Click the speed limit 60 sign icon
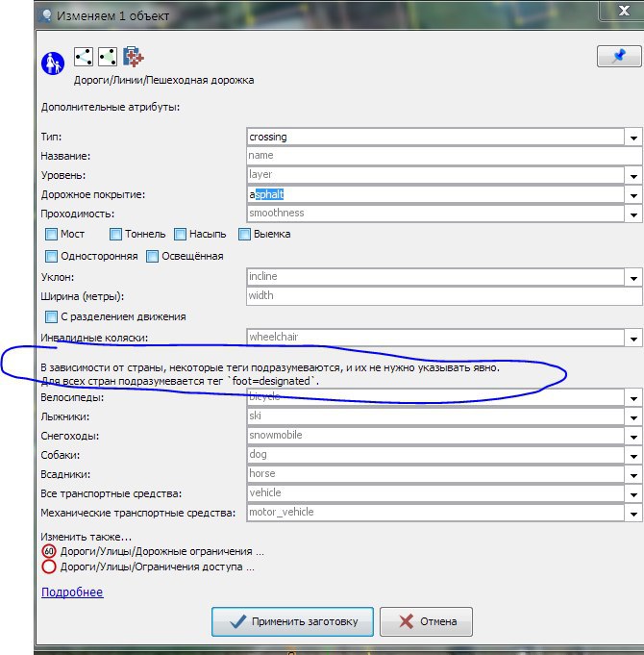 click(x=49, y=551)
